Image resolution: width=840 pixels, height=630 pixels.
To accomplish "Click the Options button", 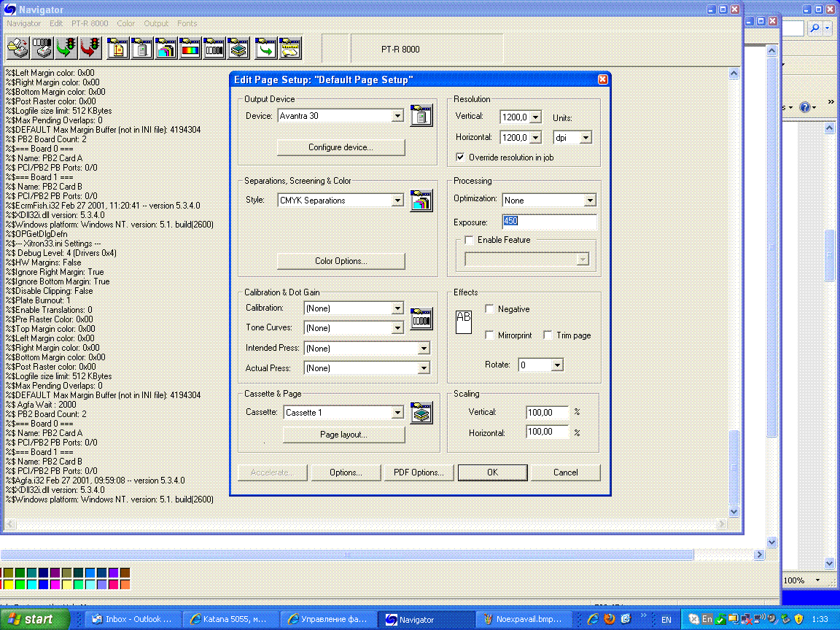I will [x=346, y=472].
